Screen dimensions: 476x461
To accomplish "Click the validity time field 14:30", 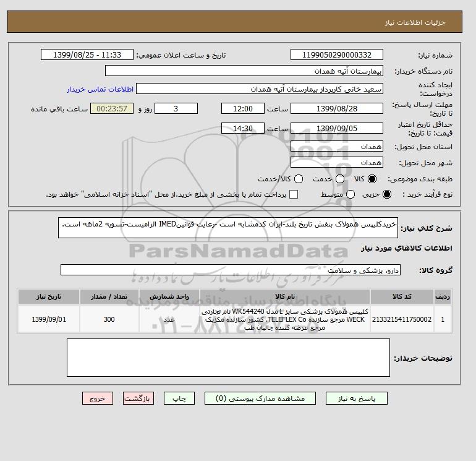I will (243, 128).
